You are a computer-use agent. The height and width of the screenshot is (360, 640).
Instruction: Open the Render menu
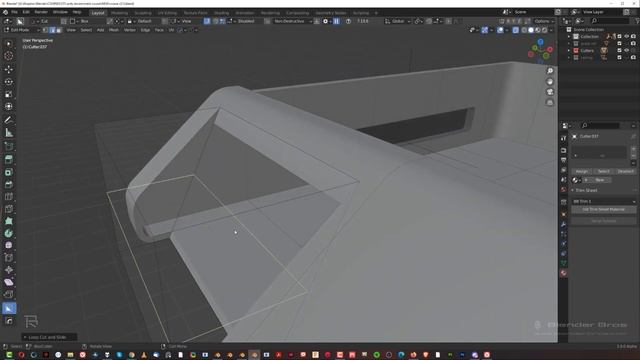[41, 12]
